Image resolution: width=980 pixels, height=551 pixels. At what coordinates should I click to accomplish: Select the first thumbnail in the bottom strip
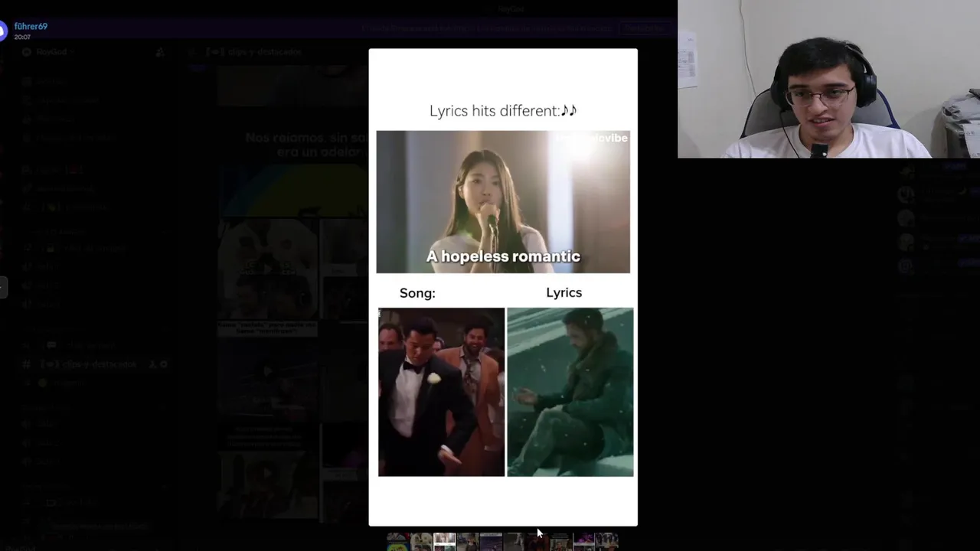click(x=398, y=542)
